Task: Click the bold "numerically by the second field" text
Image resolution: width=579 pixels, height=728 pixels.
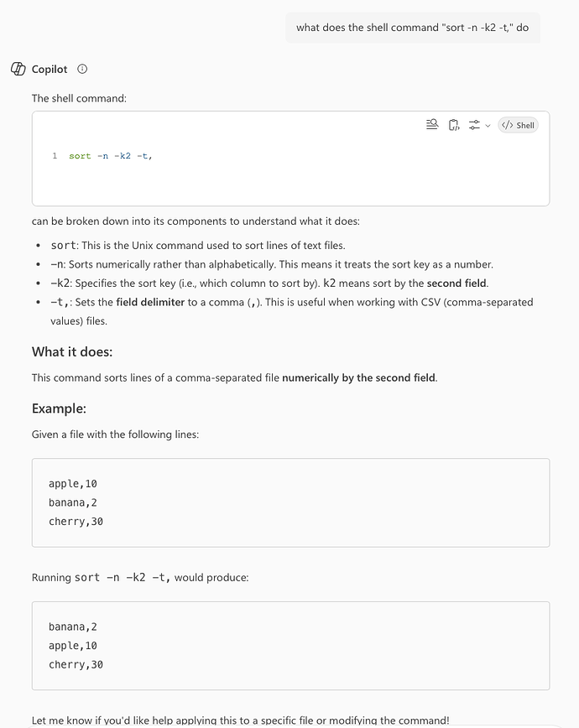Action: click(x=358, y=377)
